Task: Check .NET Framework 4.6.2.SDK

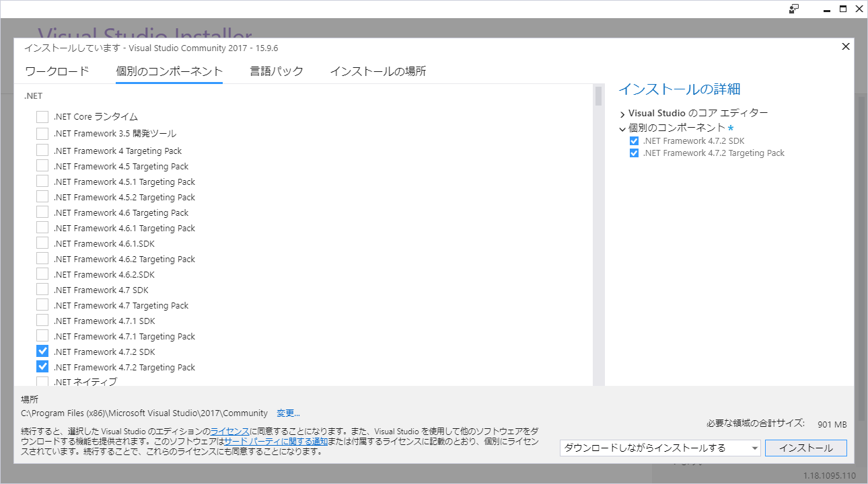Action: click(x=42, y=274)
